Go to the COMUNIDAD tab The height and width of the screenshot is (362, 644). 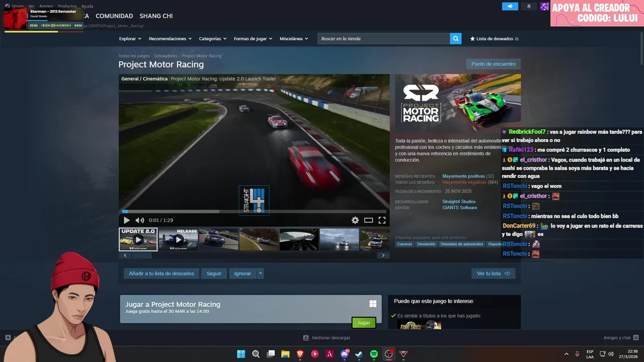pos(114,16)
